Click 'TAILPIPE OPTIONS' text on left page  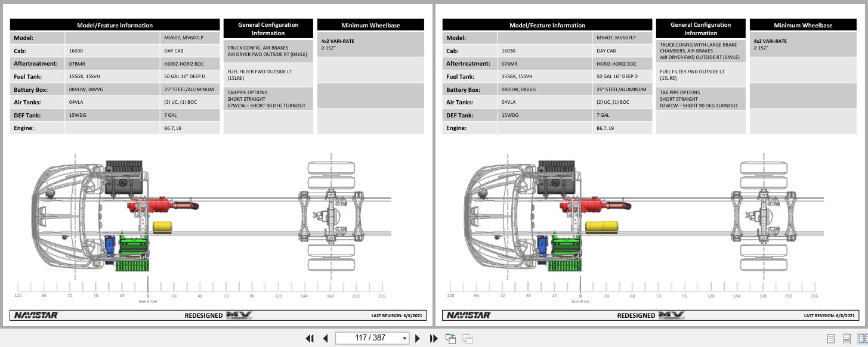[x=247, y=92]
